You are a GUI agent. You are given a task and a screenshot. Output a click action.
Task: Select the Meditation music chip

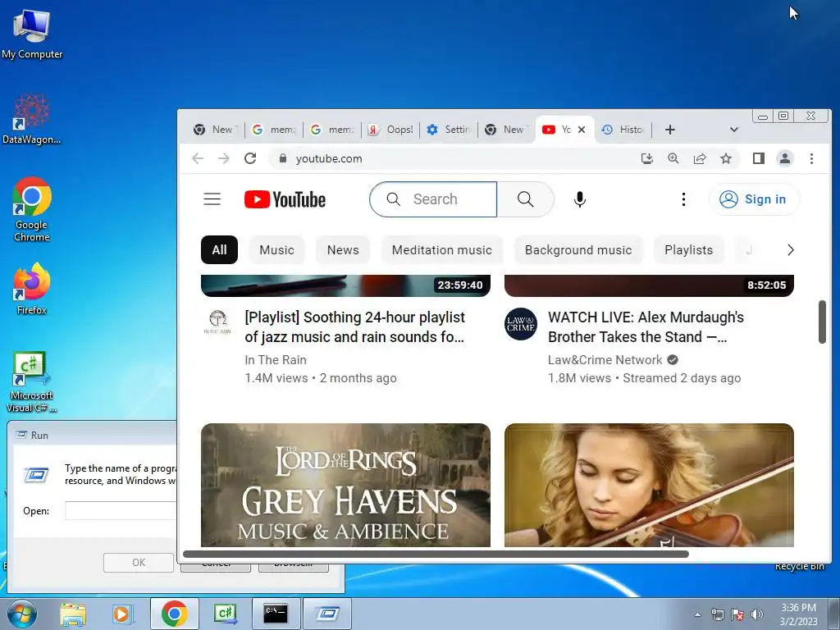[442, 250]
